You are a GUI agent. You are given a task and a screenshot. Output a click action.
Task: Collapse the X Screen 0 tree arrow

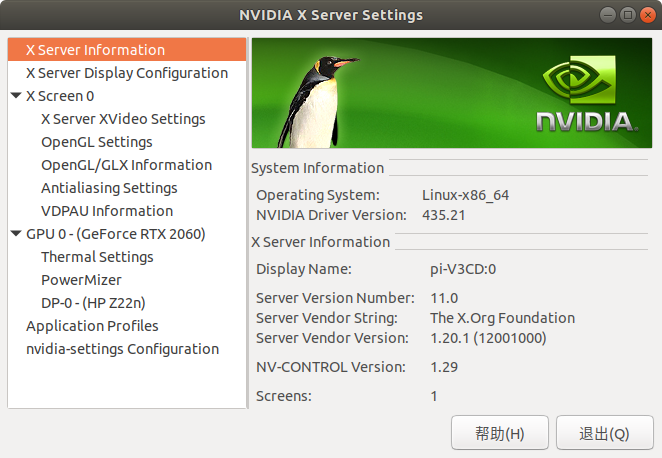16,95
